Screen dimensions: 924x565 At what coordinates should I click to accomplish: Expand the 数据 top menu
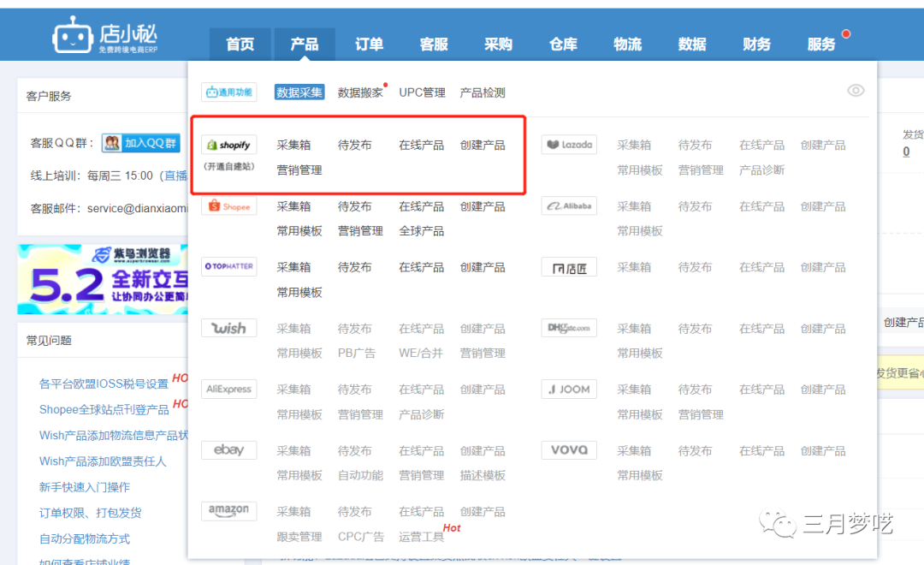coord(692,45)
